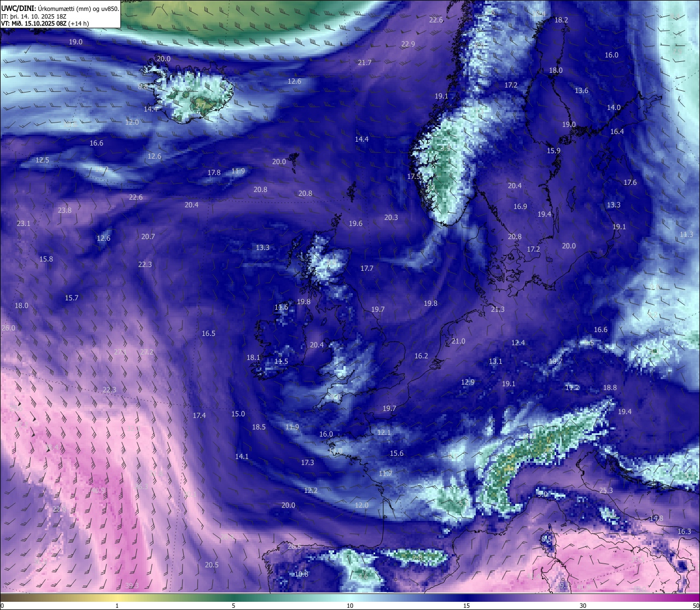Select the map value 20.3
Screen dimensions: 700x610
(x=391, y=217)
